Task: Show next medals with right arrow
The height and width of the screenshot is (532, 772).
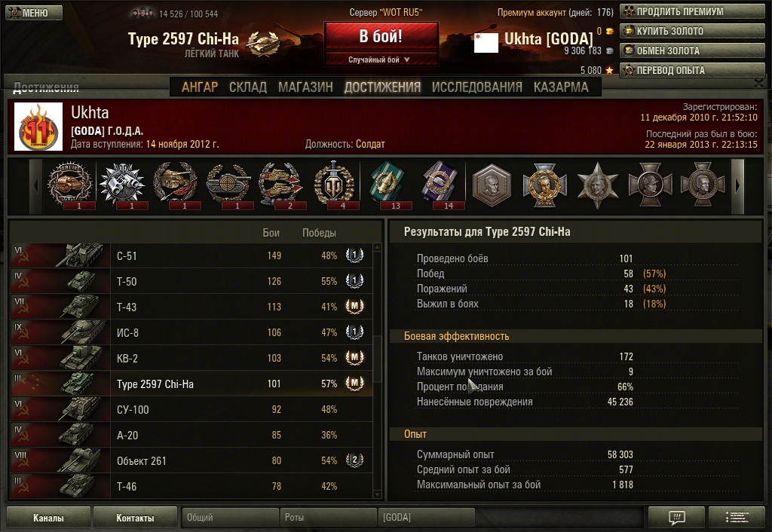Action: pos(737,186)
